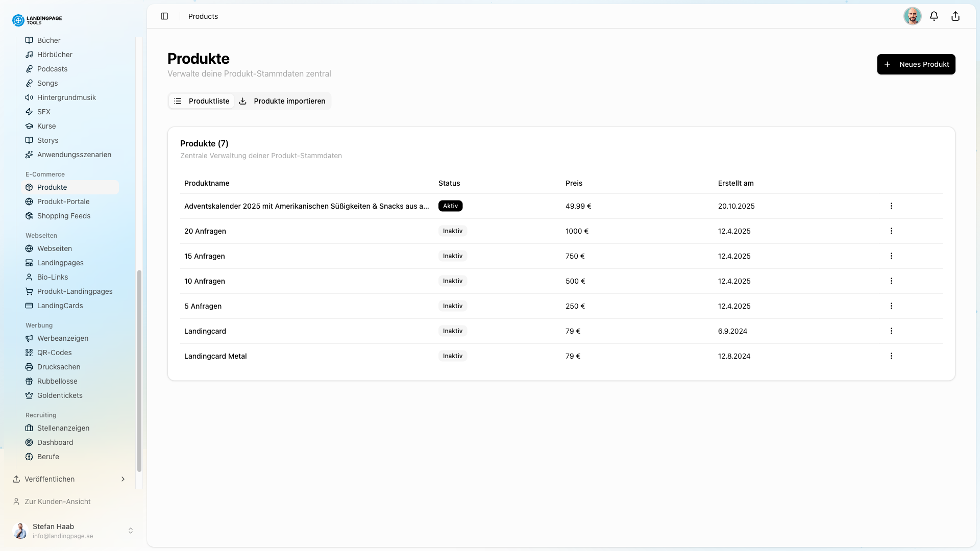This screenshot has height=551, width=980.
Task: Click the share/export icon in the top bar
Action: click(955, 16)
